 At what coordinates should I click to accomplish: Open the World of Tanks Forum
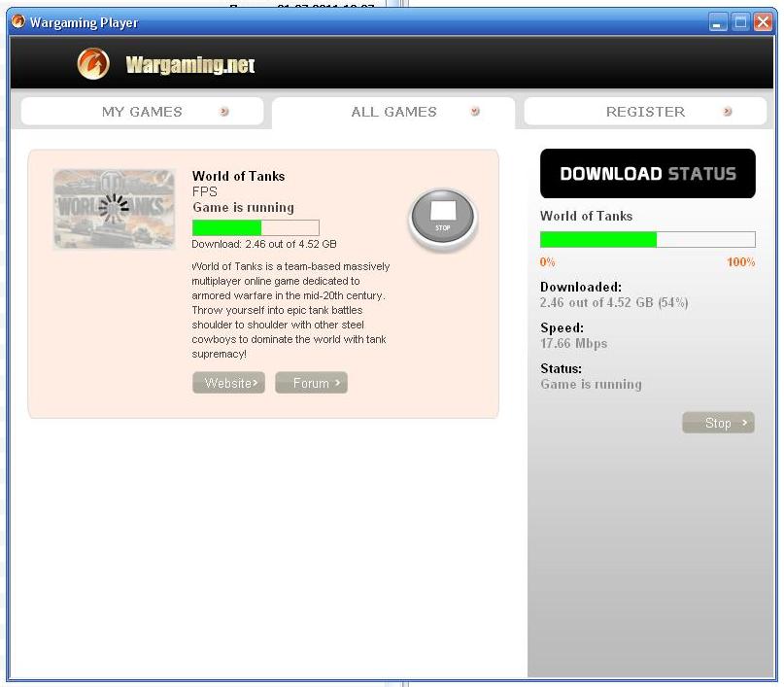coord(312,383)
